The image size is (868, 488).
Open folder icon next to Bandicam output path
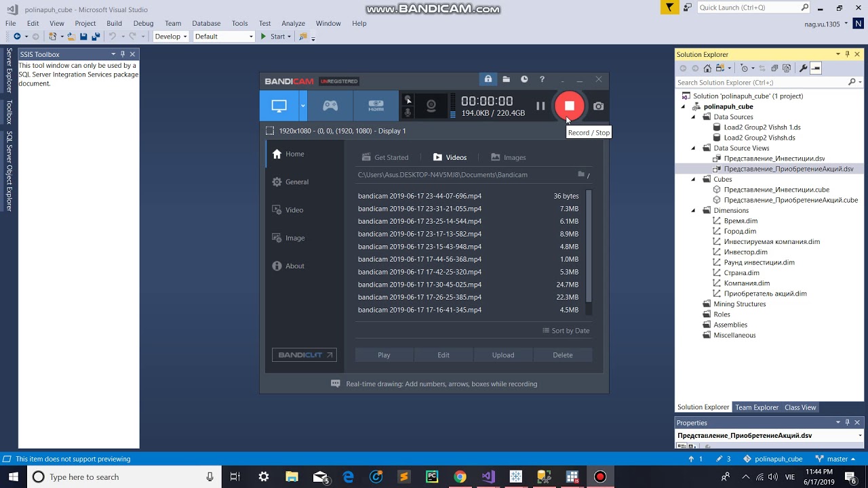[x=581, y=175]
